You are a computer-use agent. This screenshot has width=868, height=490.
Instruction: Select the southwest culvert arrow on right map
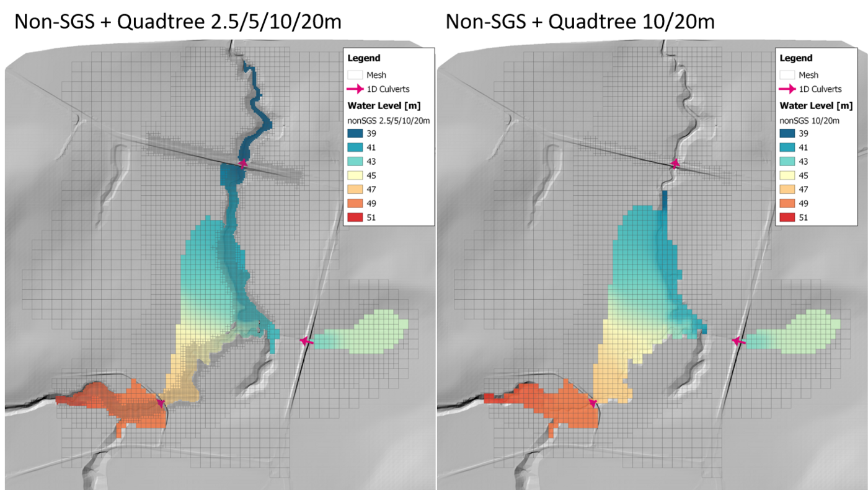[593, 403]
